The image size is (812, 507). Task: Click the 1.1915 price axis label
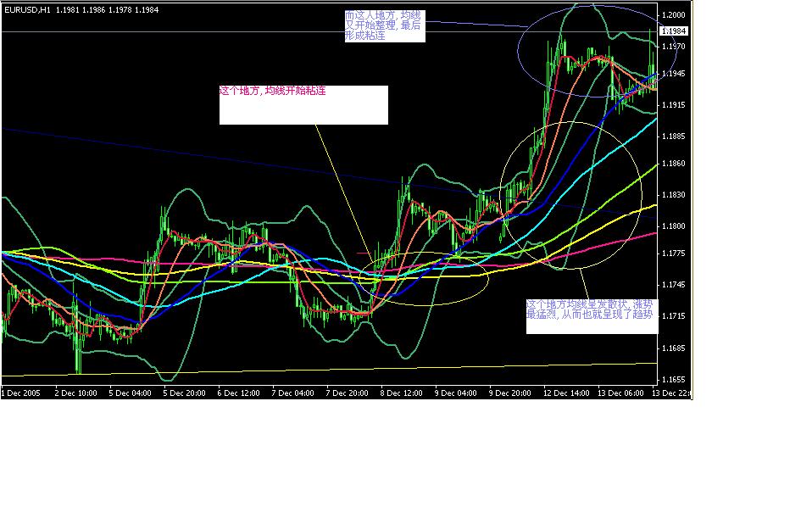(674, 105)
